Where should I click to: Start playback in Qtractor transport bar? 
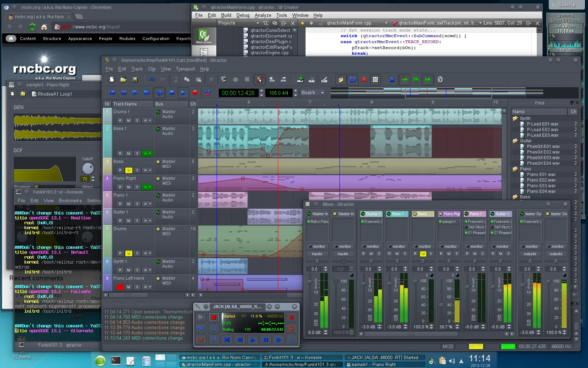pos(183,93)
